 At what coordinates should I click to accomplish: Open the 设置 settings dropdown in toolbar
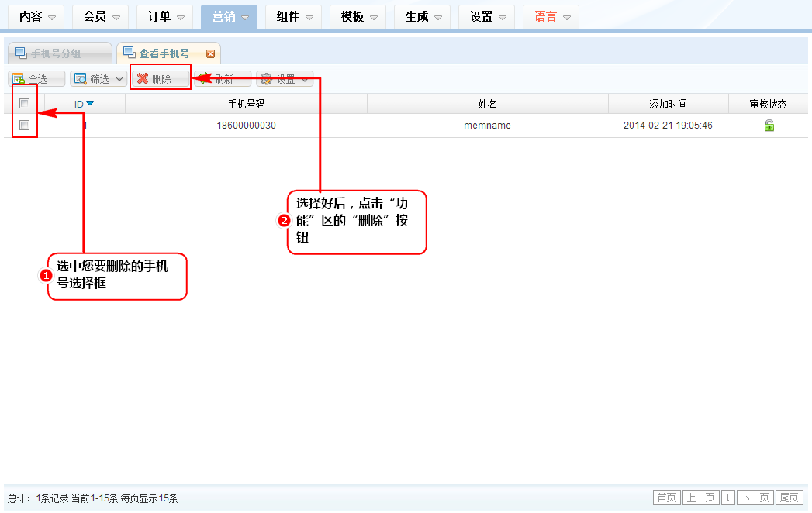click(x=285, y=79)
